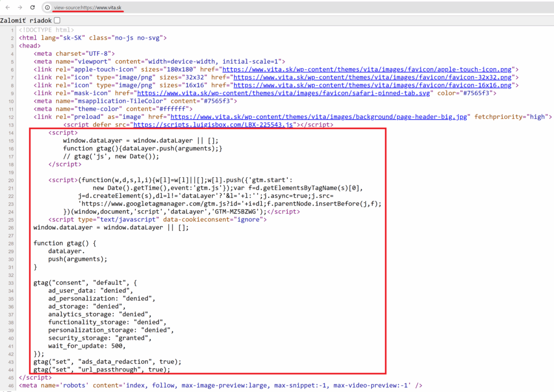
Task: Click the <!DOCTYPE html> line
Action: click(x=47, y=30)
